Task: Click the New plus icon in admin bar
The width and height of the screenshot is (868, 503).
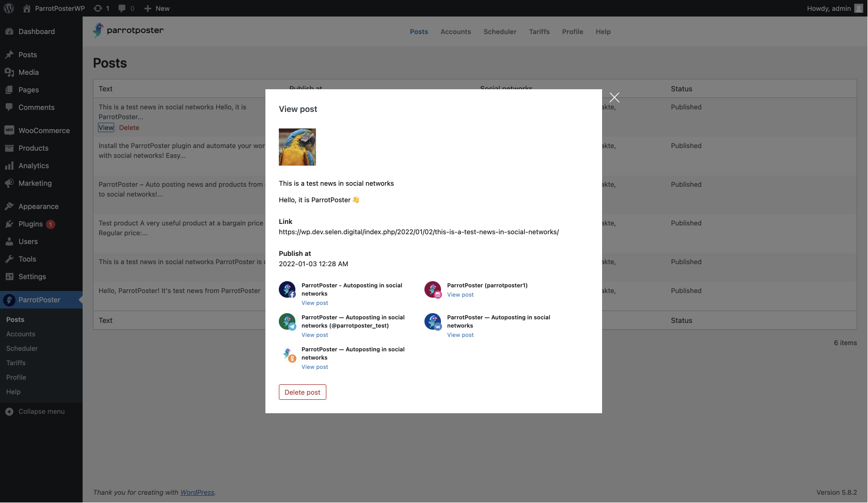Action: 148,8
